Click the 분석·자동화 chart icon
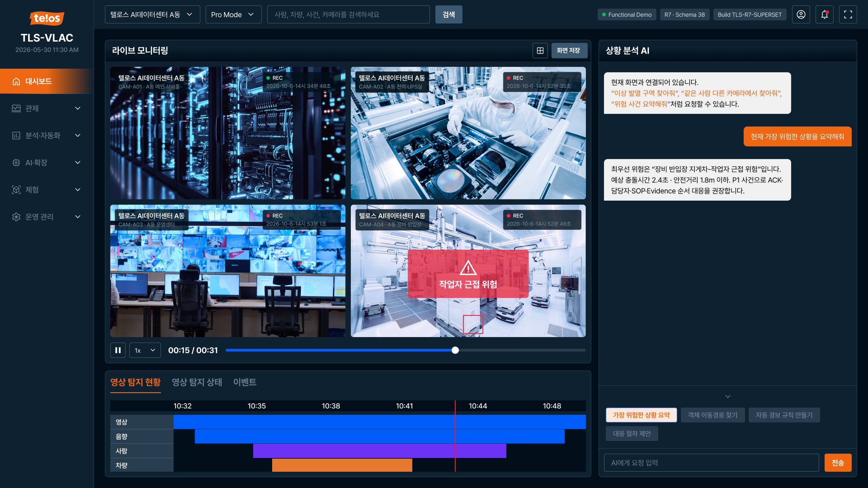This screenshot has height=488, width=868. [x=16, y=136]
